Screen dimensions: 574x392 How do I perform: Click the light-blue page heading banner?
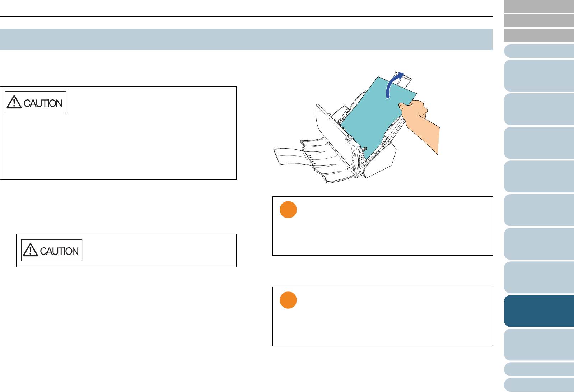246,39
